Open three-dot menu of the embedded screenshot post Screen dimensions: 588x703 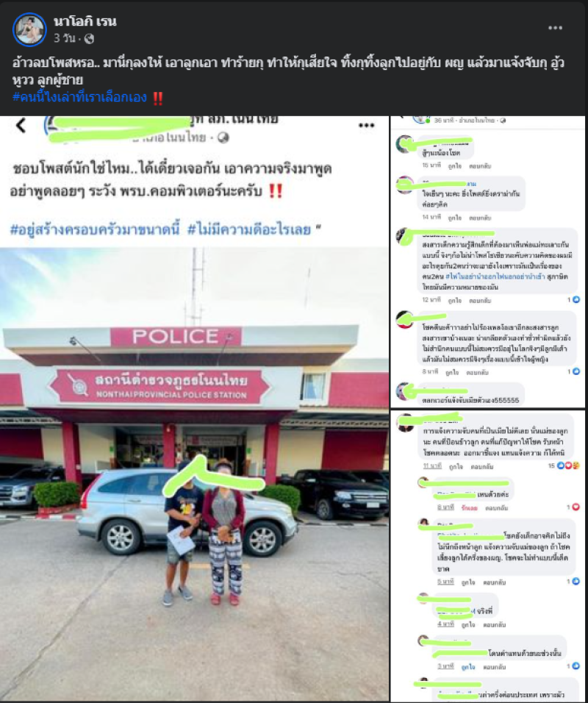[366, 126]
